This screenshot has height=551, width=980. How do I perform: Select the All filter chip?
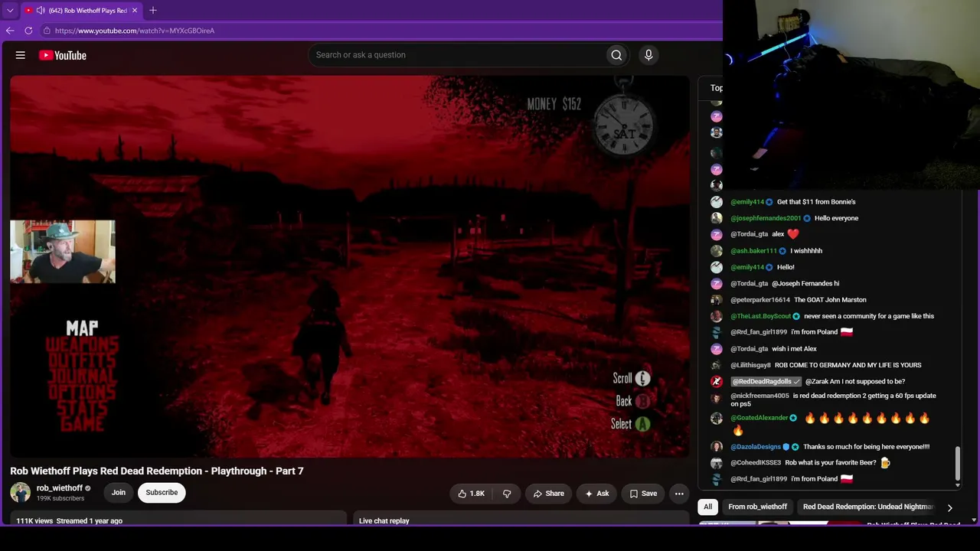[708, 507]
